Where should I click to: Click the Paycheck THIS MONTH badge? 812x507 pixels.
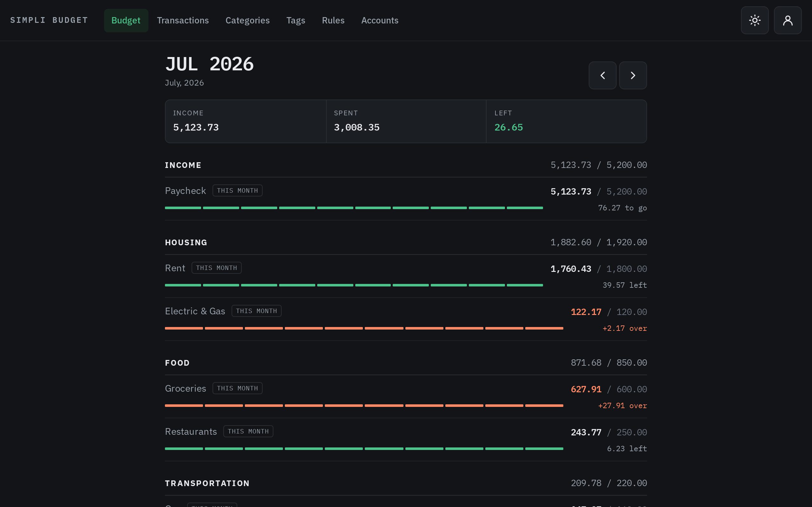click(x=238, y=190)
